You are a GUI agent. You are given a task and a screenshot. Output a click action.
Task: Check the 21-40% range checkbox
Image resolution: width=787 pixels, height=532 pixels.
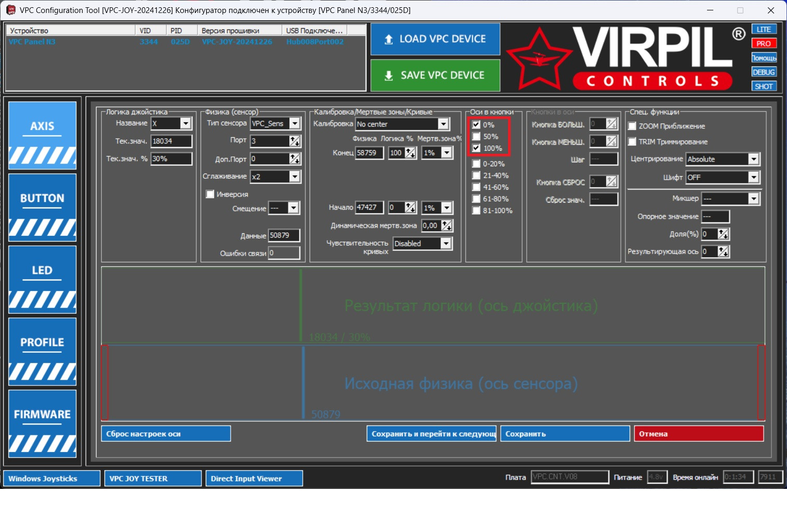(x=476, y=176)
